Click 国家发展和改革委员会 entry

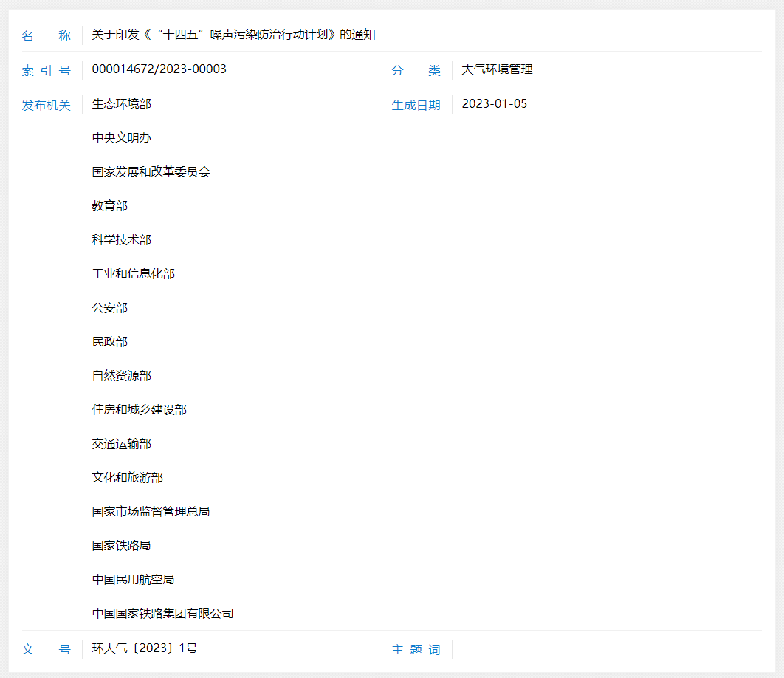pos(150,171)
